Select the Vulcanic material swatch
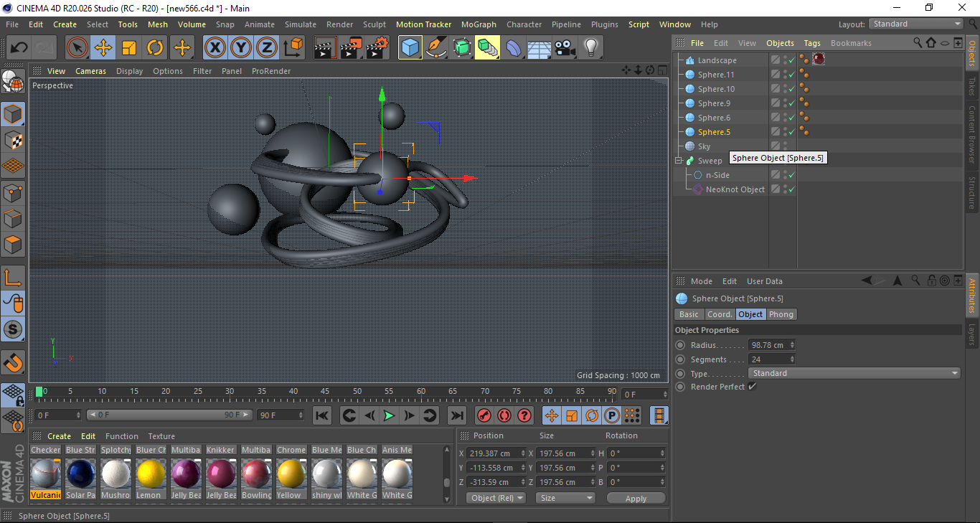Viewport: 980px width, 523px height. pos(45,473)
